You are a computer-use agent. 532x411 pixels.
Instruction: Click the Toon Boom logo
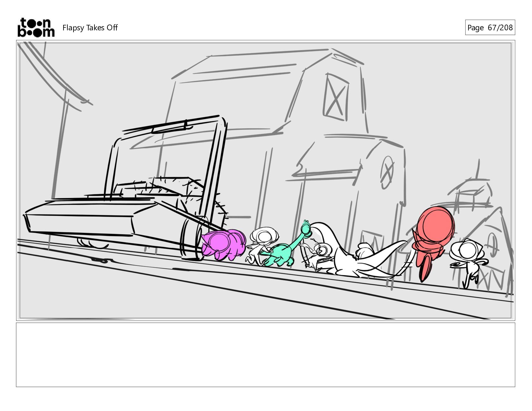pos(36,27)
